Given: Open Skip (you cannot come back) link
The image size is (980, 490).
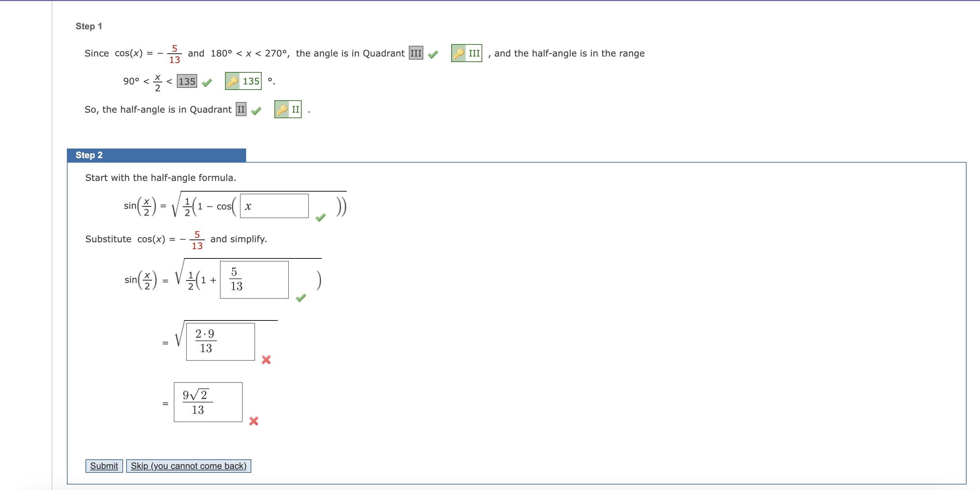Looking at the screenshot, I should [x=189, y=466].
